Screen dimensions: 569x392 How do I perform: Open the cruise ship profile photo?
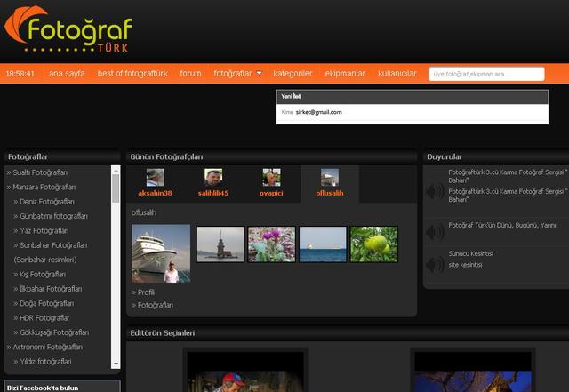(x=161, y=253)
